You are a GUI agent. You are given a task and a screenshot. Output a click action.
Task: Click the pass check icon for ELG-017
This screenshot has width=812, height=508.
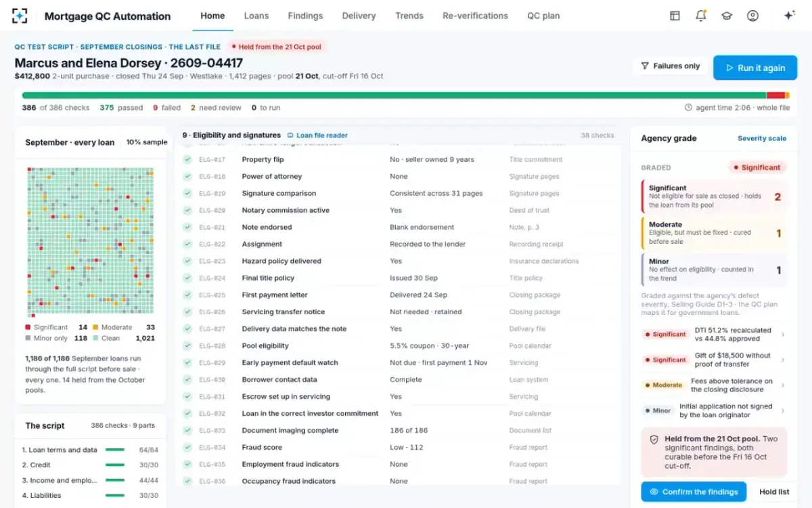pyautogui.click(x=187, y=160)
